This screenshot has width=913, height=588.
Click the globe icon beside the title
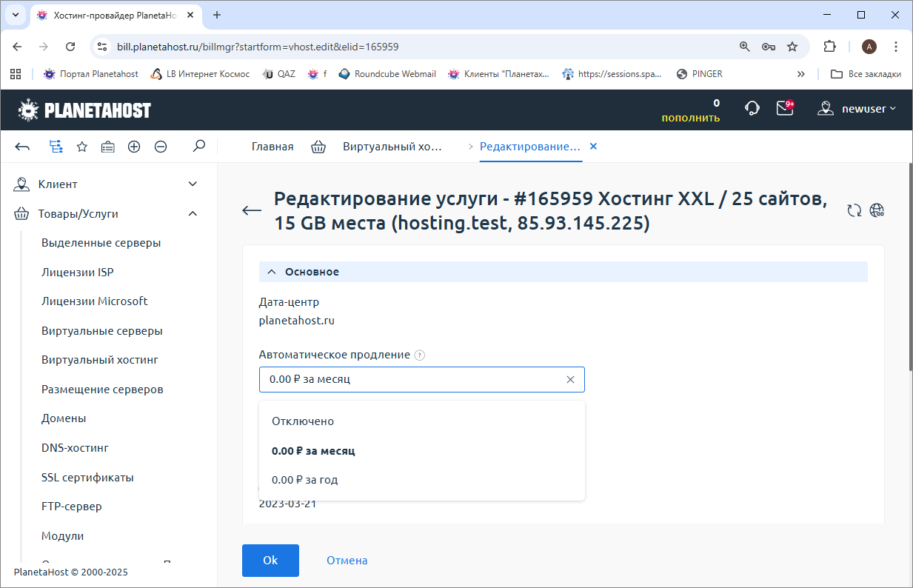click(x=877, y=210)
